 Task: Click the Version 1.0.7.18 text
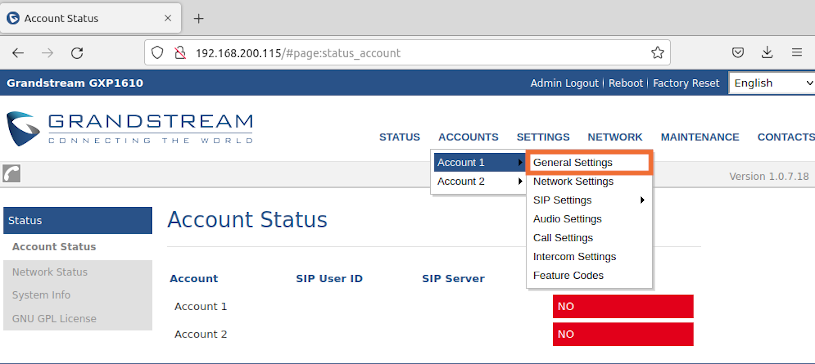[769, 176]
